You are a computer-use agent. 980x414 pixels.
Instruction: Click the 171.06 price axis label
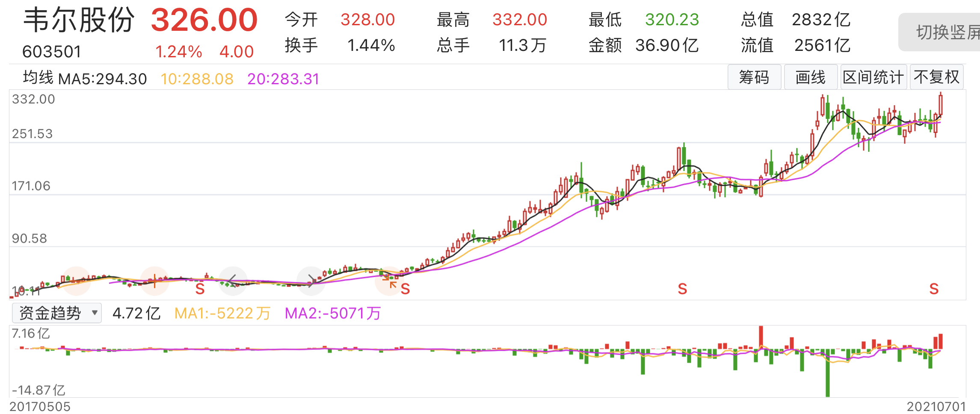click(31, 186)
